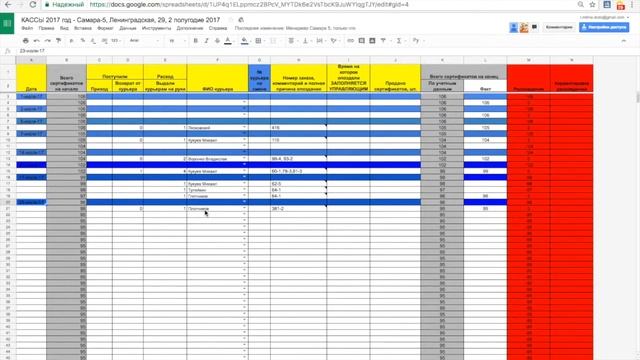640x360 pixels.
Task: Click the blue collaborator avatar
Action: tap(514, 27)
